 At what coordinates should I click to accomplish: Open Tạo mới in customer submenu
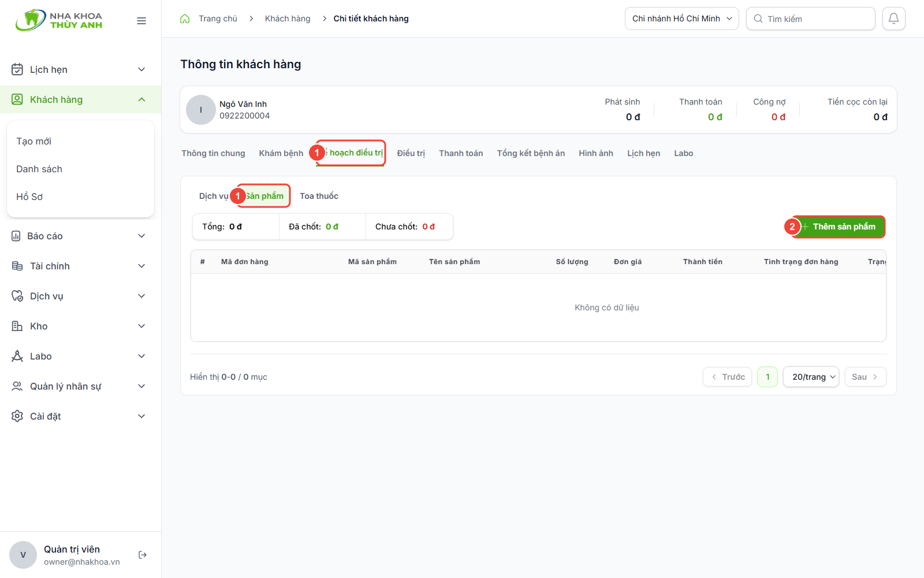[33, 141]
